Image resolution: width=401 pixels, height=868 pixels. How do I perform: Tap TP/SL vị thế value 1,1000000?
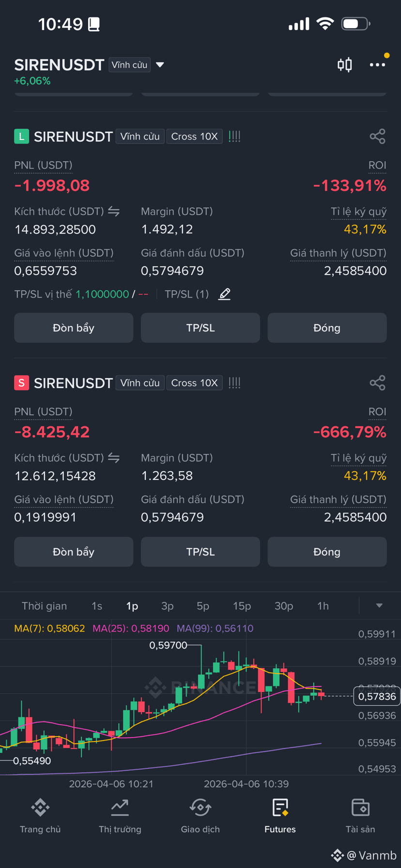(102, 294)
